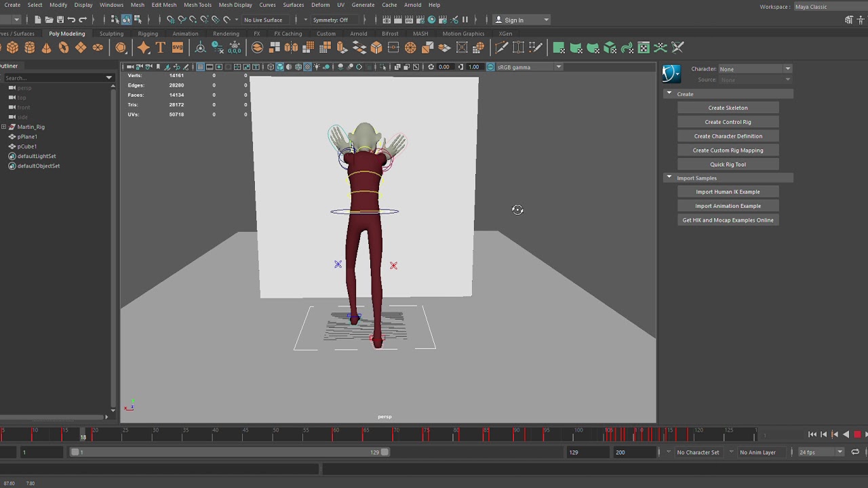868x488 pixels.
Task: Open the sRGB gamma dropdown
Action: (x=529, y=67)
